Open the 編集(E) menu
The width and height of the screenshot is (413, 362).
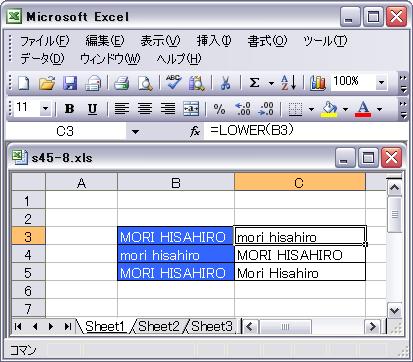pos(105,41)
